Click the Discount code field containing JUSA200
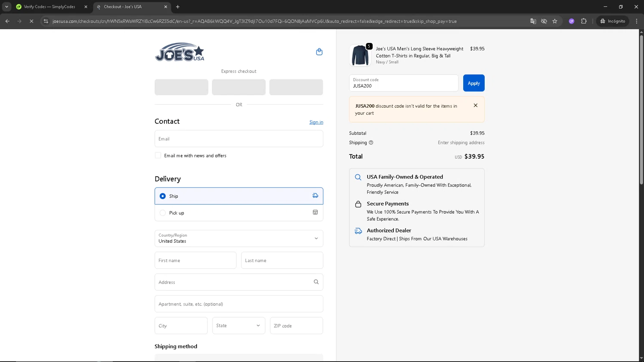Screen dimensions: 644x362 (404, 83)
